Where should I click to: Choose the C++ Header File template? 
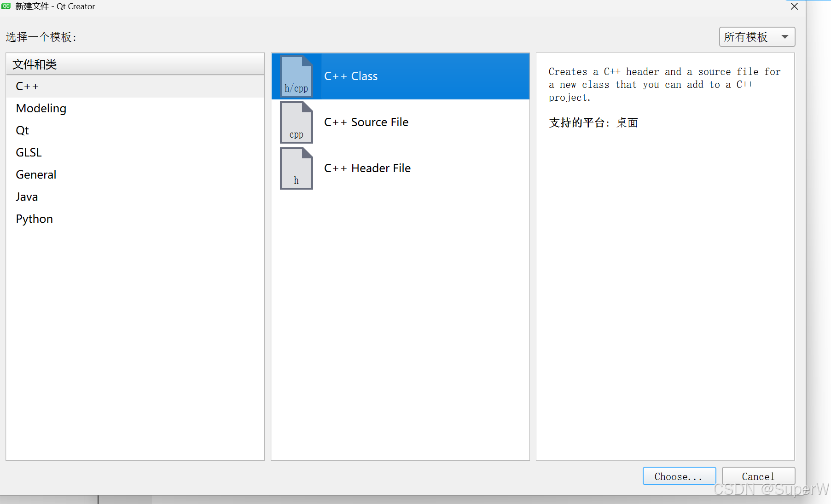[400, 168]
